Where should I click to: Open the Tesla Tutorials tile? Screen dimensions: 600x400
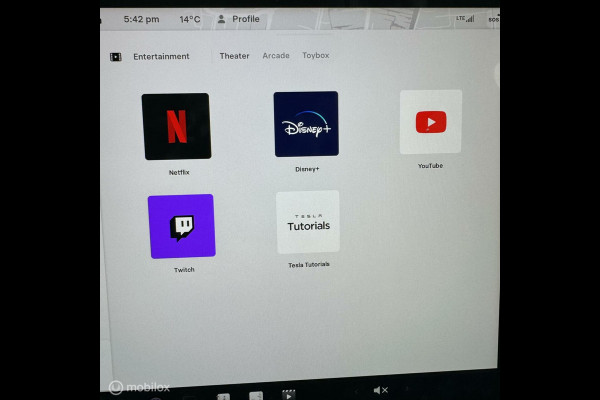pyautogui.click(x=308, y=222)
